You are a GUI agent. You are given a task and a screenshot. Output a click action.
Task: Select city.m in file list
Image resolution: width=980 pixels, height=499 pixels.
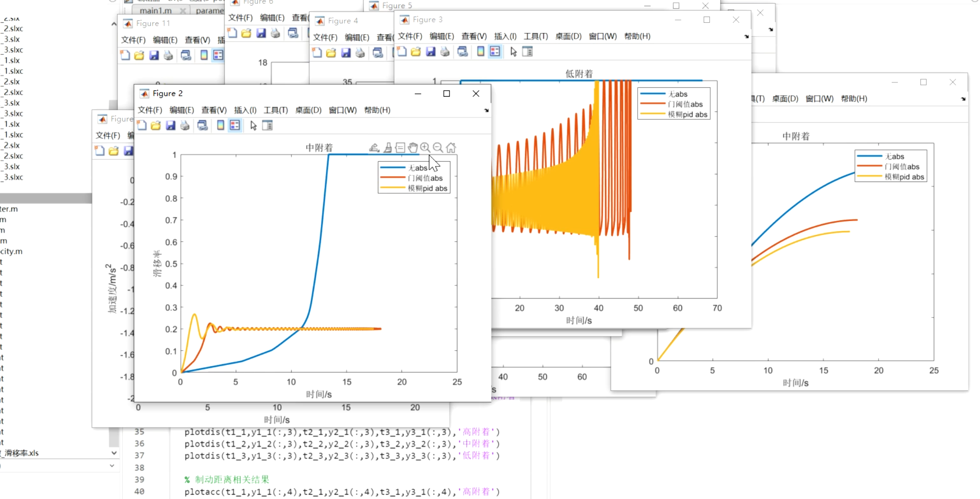point(11,251)
